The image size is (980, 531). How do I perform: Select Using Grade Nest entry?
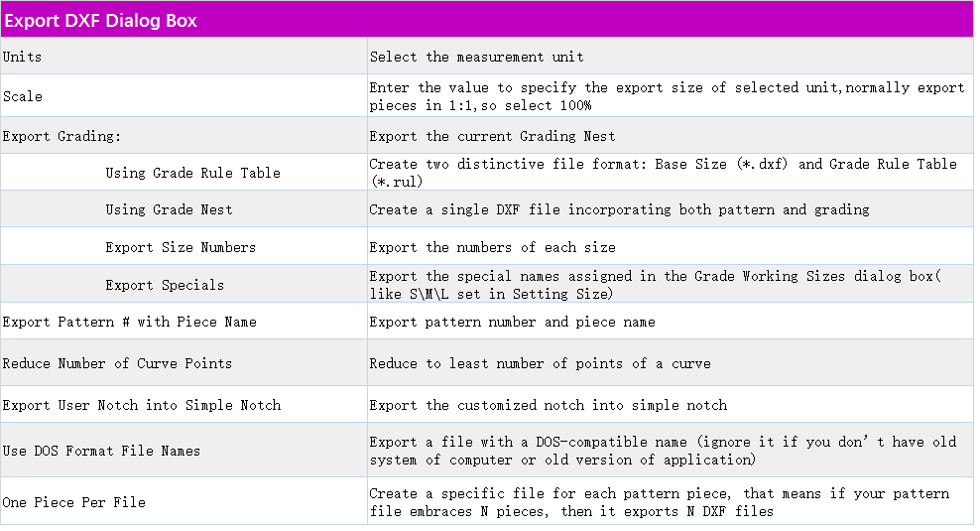(x=169, y=209)
